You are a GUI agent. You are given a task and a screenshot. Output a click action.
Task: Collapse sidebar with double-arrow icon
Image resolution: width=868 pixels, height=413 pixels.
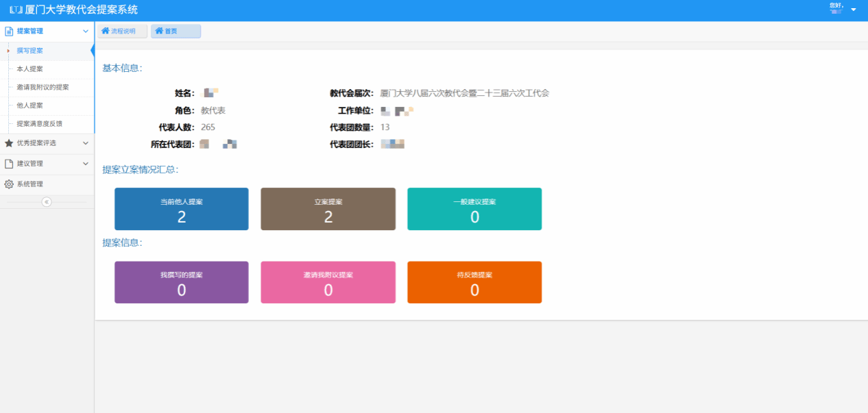tap(47, 201)
